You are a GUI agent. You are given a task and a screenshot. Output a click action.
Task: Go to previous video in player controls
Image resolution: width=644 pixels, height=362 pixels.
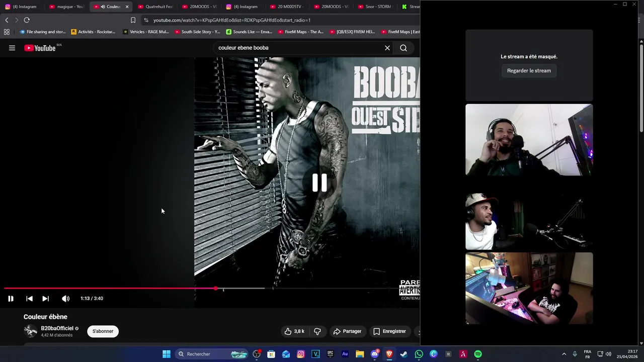click(29, 299)
